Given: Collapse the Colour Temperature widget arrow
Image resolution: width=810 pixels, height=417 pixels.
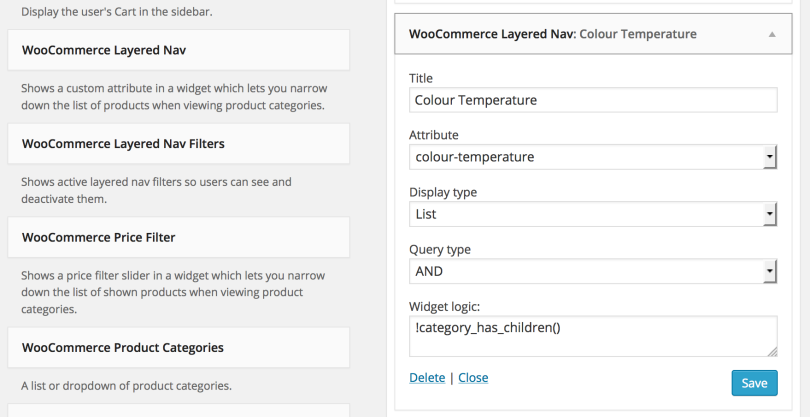Looking at the screenshot, I should pos(772,35).
